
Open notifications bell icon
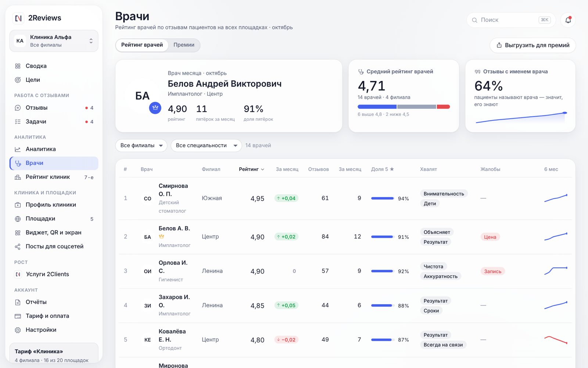pos(568,20)
